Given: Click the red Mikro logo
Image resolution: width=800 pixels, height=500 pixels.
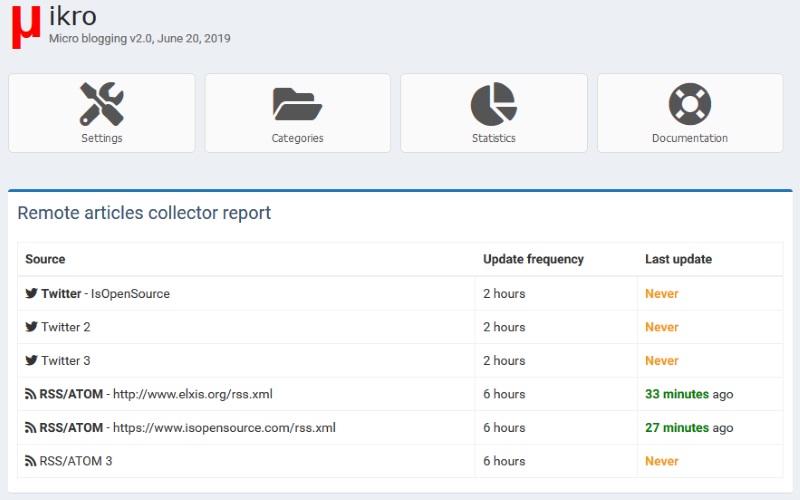Looking at the screenshot, I should click(x=25, y=25).
